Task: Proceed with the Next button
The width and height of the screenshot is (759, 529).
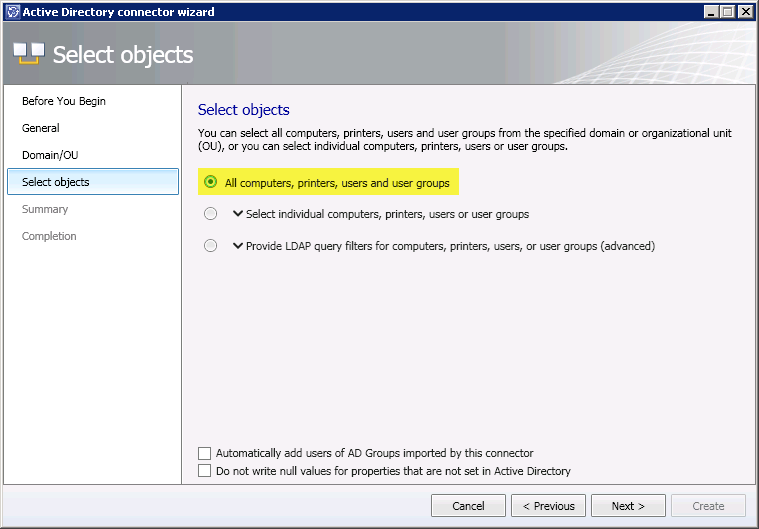Action: [x=628, y=506]
